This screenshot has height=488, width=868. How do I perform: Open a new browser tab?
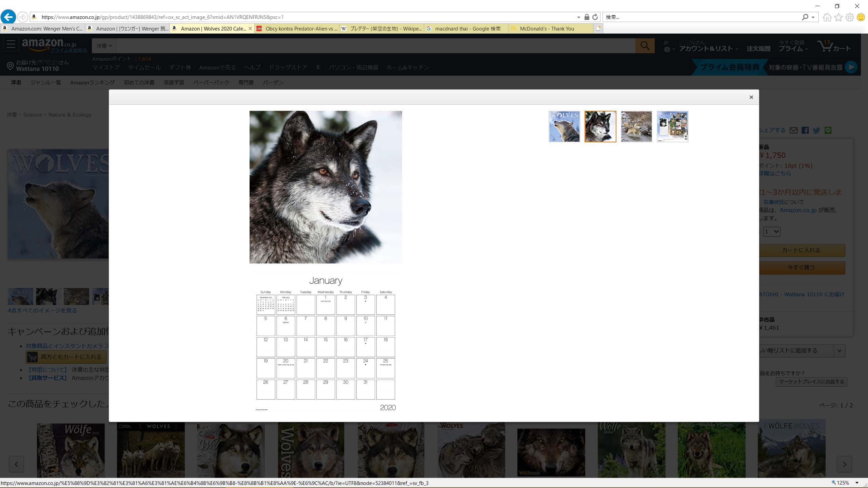coord(598,28)
